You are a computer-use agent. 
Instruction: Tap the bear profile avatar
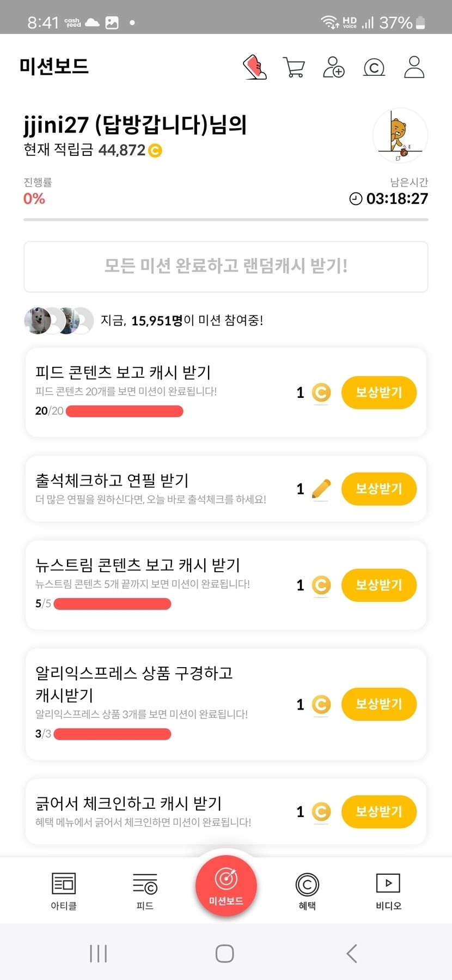[x=400, y=136]
